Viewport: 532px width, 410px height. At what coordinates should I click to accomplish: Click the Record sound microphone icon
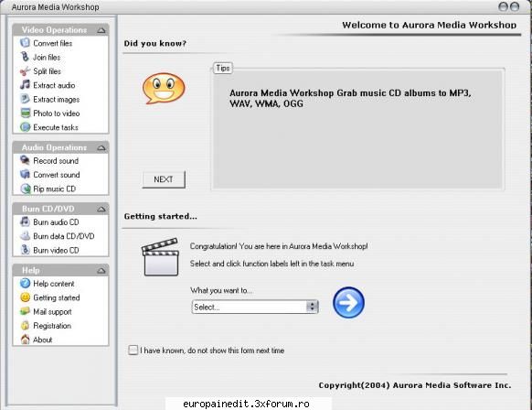click(25, 160)
